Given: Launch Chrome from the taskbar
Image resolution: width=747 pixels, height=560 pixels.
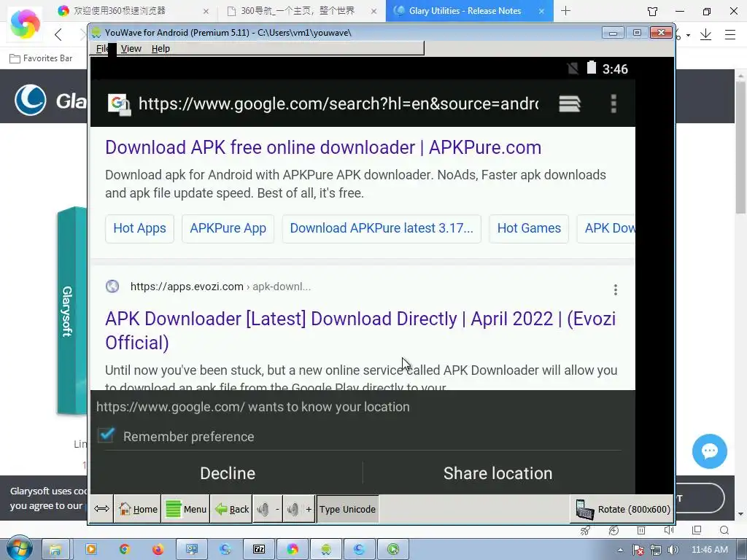Looking at the screenshot, I should pos(125,550).
